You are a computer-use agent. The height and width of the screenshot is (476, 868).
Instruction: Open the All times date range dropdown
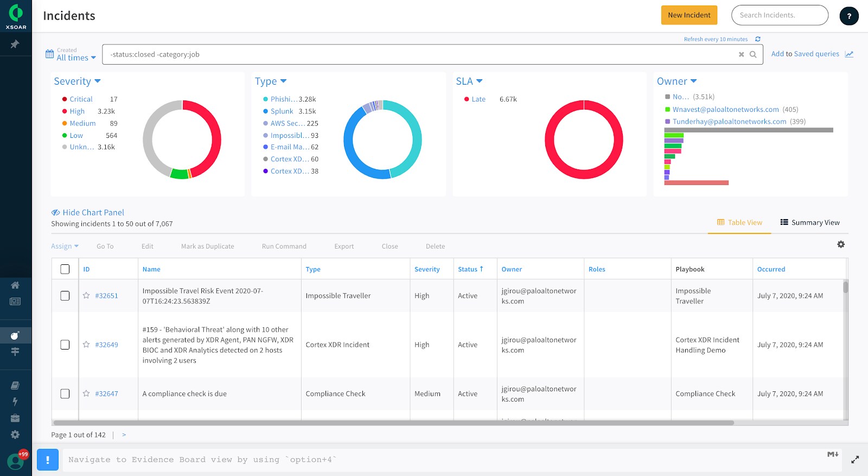click(x=76, y=58)
